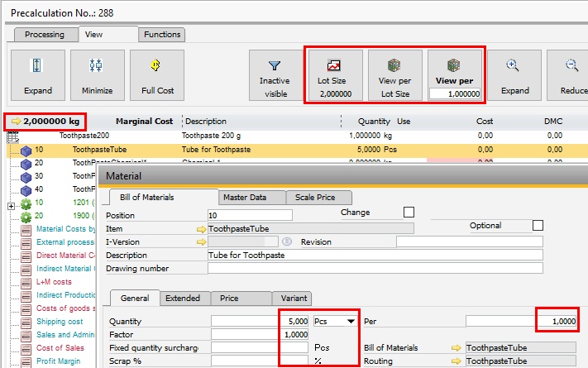Click the Lot Size button
The width and height of the screenshot is (588, 368).
(334, 76)
